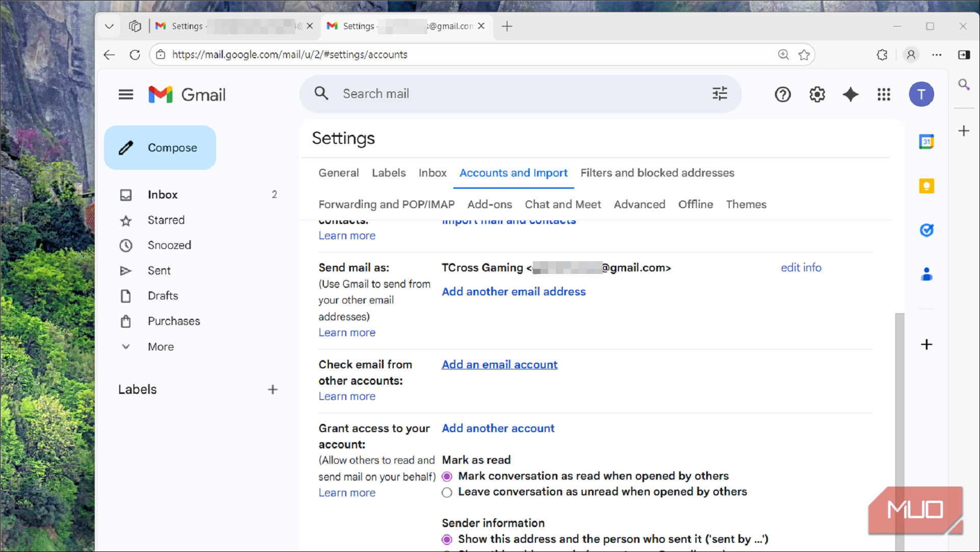This screenshot has width=980, height=552.
Task: Open Google Keep side panel icon
Action: point(926,186)
